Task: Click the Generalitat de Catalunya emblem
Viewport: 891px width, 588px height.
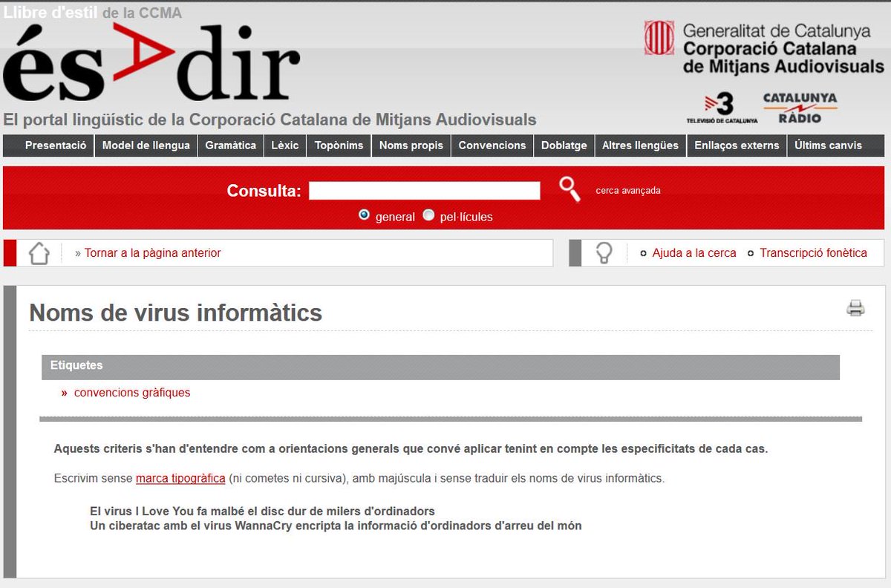Action: (x=659, y=37)
